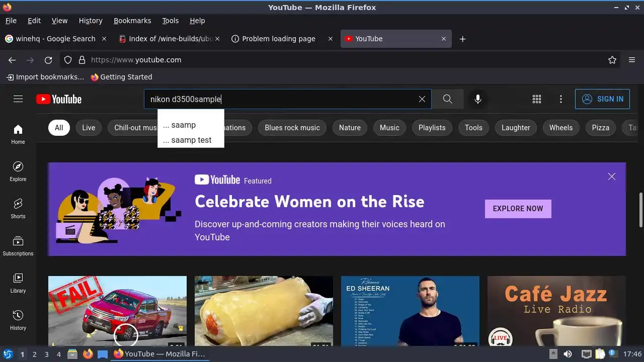Screen dimensions: 644x362
Task: Switch to the winehq - Google Search tab
Action: (55, 39)
